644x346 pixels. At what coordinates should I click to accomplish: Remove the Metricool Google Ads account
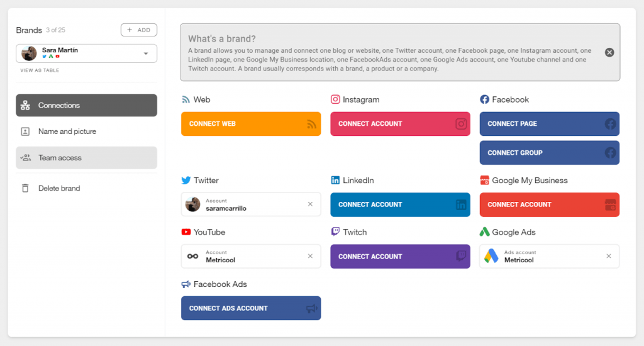[609, 256]
